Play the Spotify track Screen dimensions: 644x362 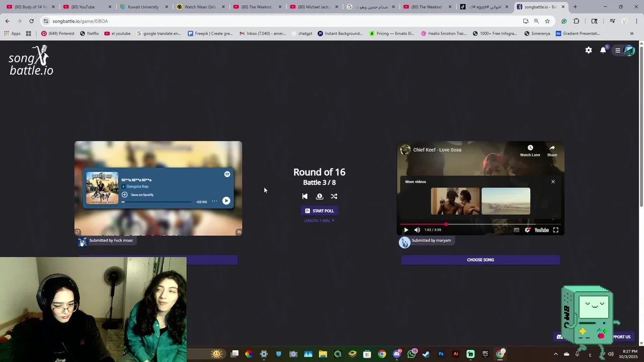click(226, 201)
